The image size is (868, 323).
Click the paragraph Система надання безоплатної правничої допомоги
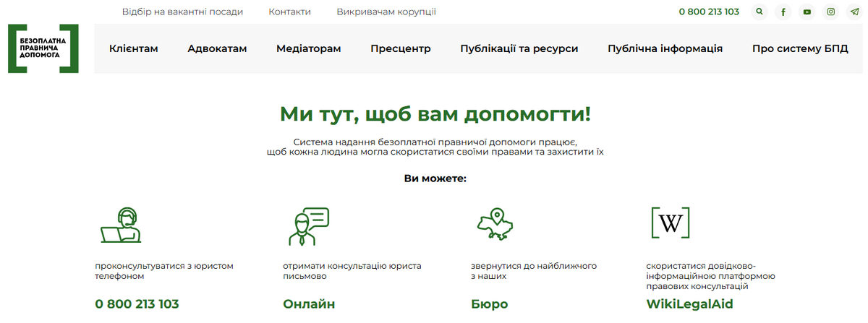pyautogui.click(x=435, y=147)
